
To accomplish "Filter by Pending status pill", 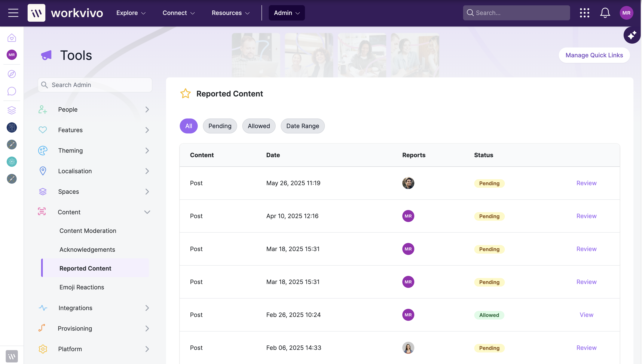I will (x=220, y=126).
